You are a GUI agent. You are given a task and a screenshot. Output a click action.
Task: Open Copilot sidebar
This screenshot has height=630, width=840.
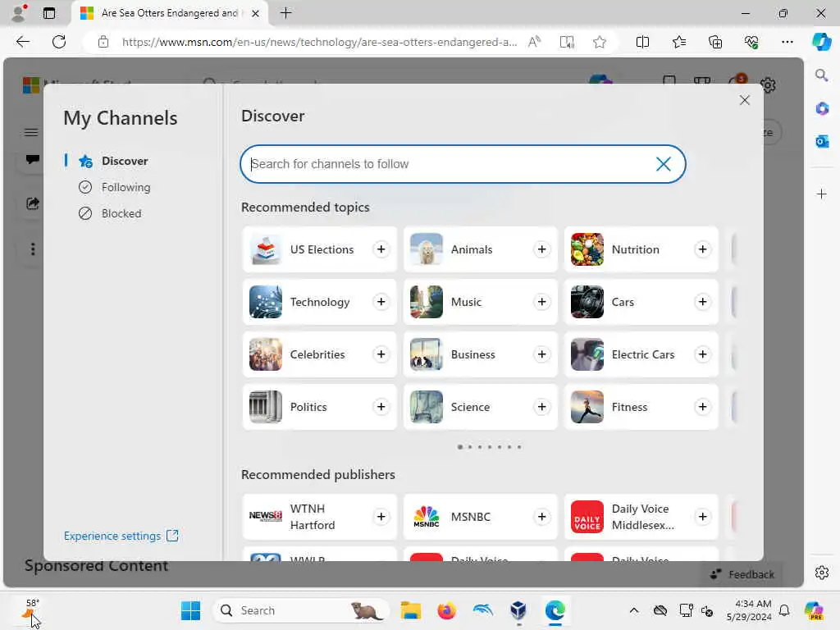tap(821, 42)
